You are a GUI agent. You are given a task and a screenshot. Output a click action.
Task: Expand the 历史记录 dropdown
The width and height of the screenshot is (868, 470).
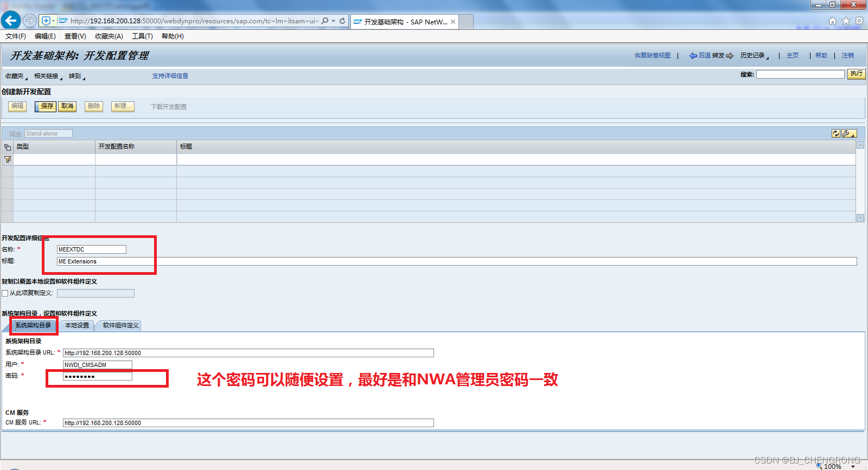coord(755,55)
